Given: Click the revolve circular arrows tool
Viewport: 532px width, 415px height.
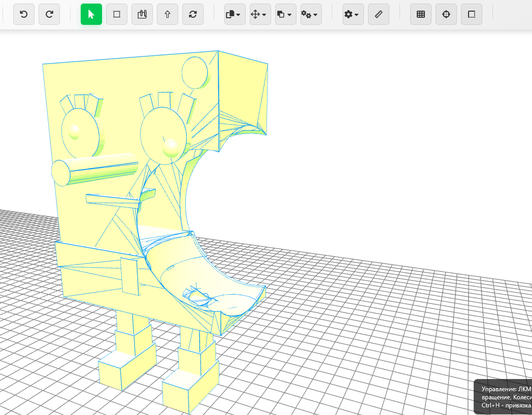Looking at the screenshot, I should (193, 14).
